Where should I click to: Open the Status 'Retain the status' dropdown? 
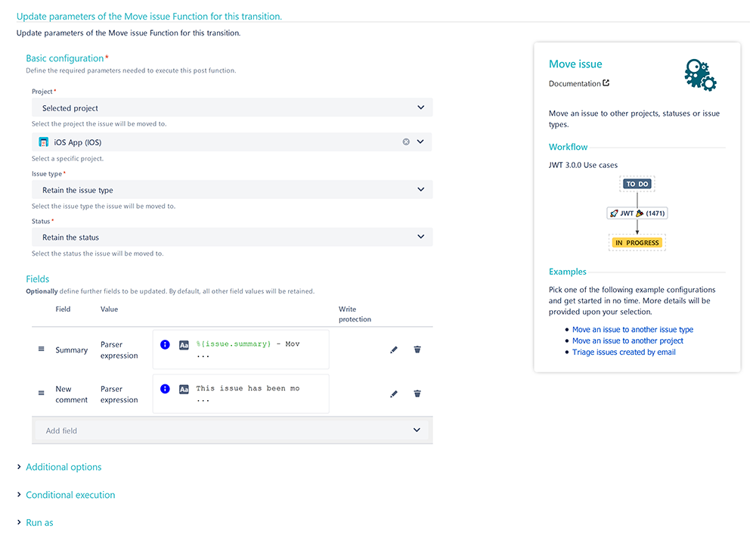point(232,237)
